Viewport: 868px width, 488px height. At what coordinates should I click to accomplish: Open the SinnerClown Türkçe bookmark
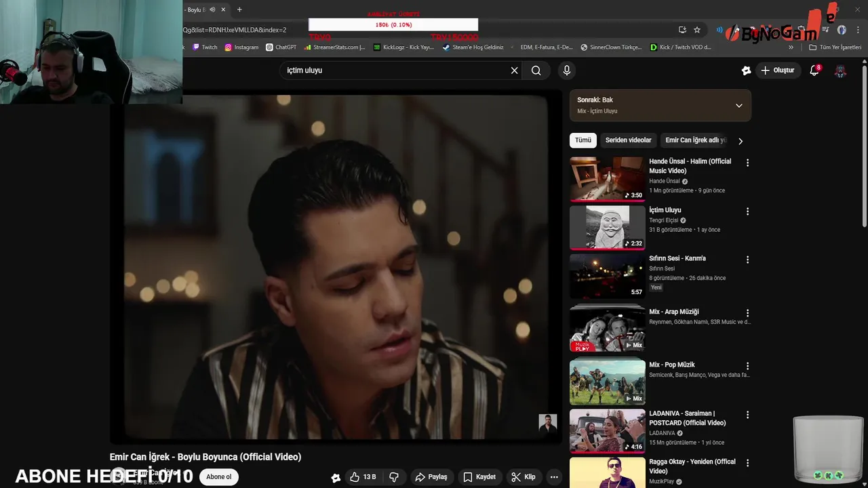[611, 47]
